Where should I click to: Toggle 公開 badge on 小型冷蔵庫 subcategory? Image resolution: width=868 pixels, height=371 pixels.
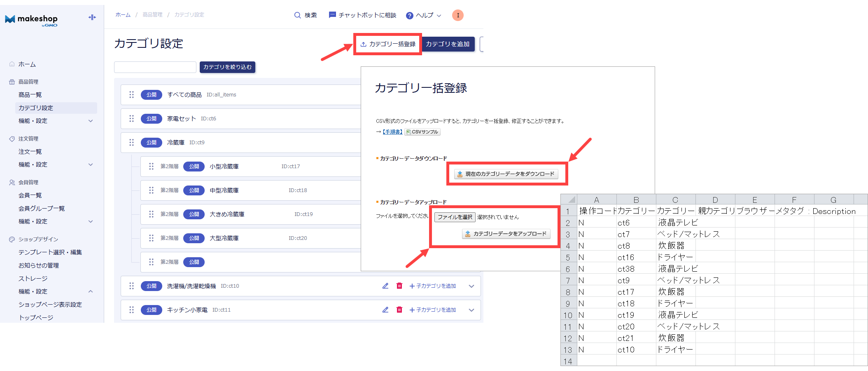tap(194, 167)
